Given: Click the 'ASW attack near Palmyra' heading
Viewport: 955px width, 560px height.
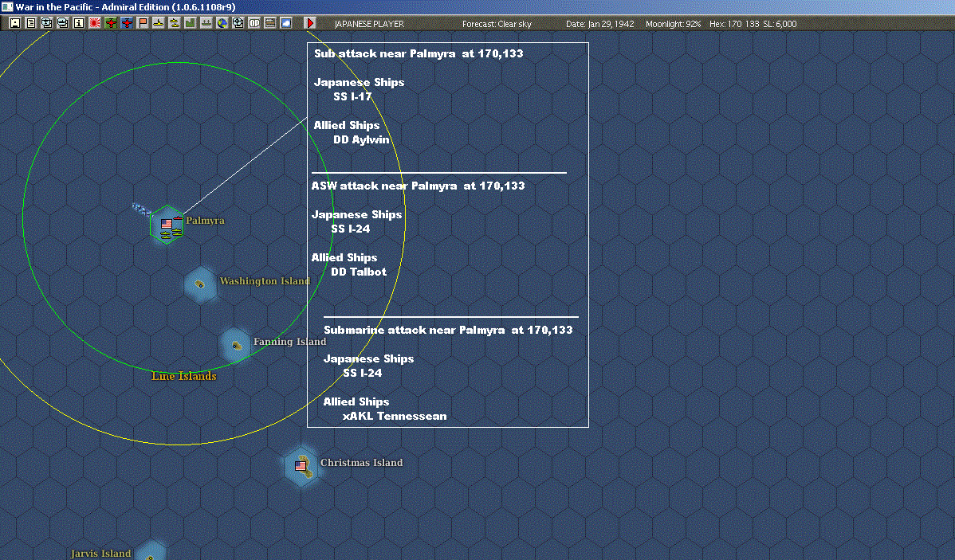Looking at the screenshot, I should coord(418,186).
